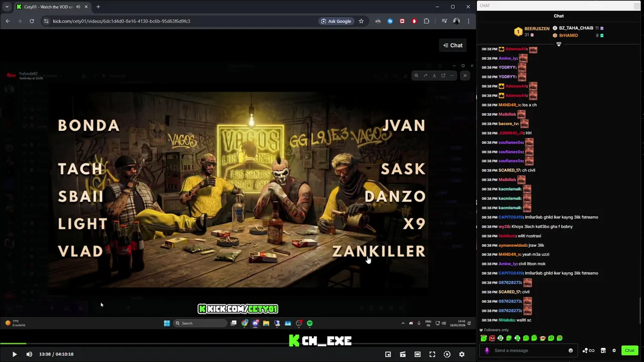Open the Chrome three-dot menu
The height and width of the screenshot is (362, 644).
pos(468,21)
